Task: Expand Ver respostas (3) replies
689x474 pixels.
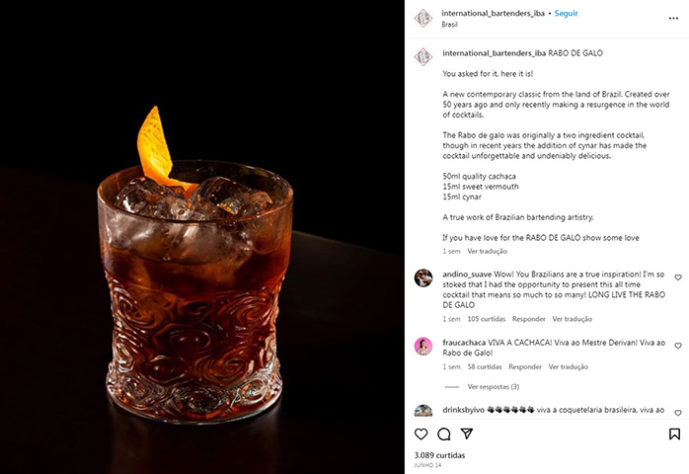Action: (493, 387)
